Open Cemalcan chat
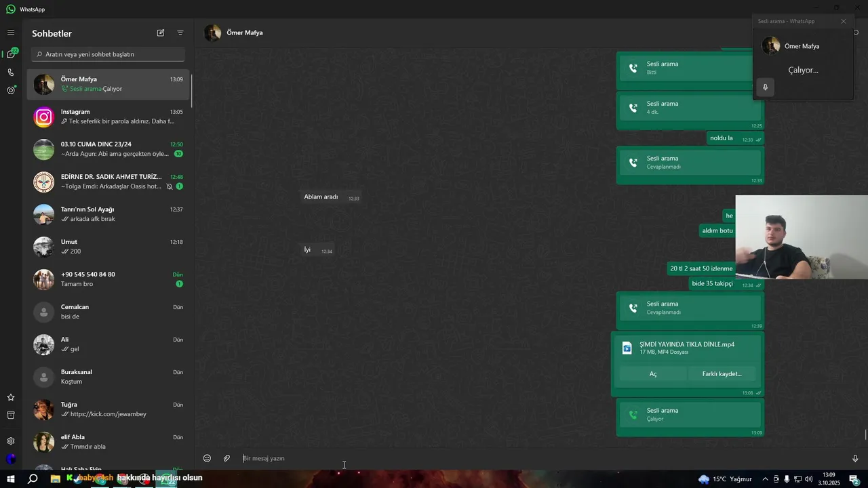This screenshot has width=868, height=488. (108, 312)
